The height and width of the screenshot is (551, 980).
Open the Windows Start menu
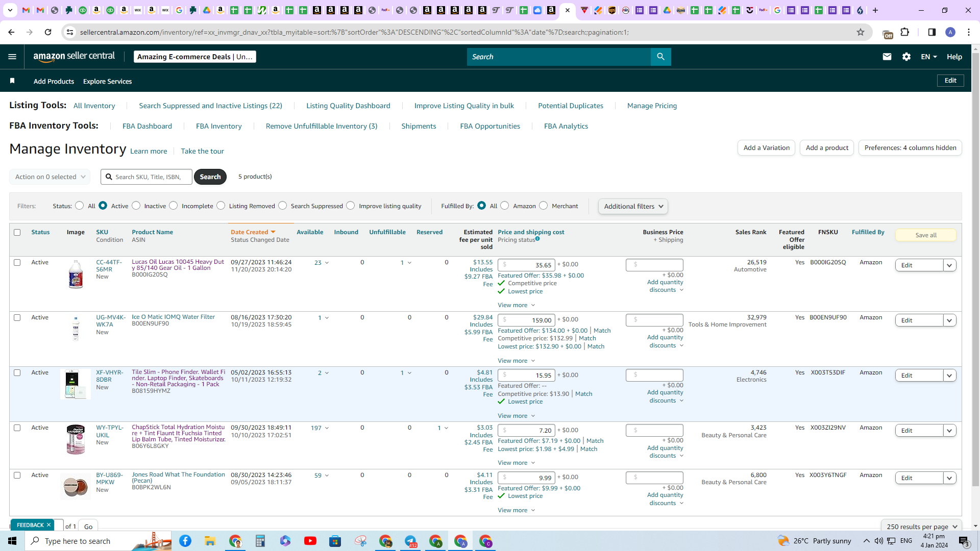pos(12,541)
